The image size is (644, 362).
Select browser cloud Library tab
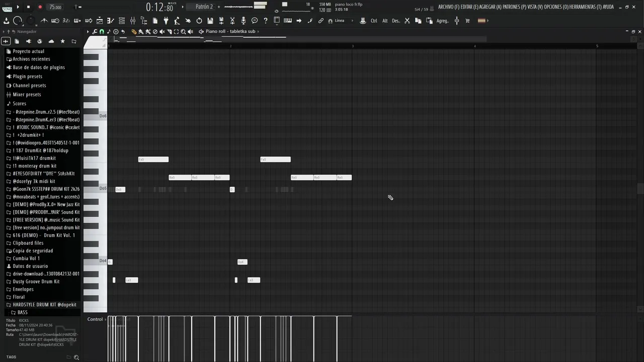[x=51, y=41]
